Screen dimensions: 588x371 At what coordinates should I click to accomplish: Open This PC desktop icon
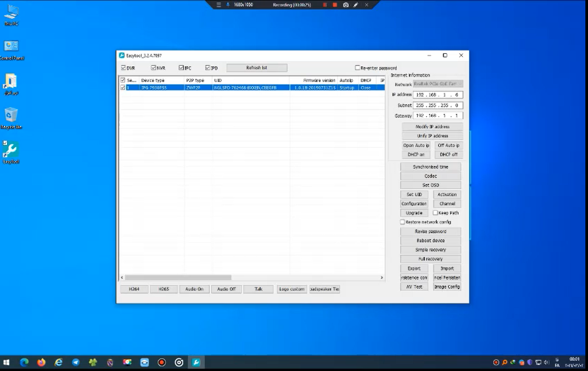11,12
